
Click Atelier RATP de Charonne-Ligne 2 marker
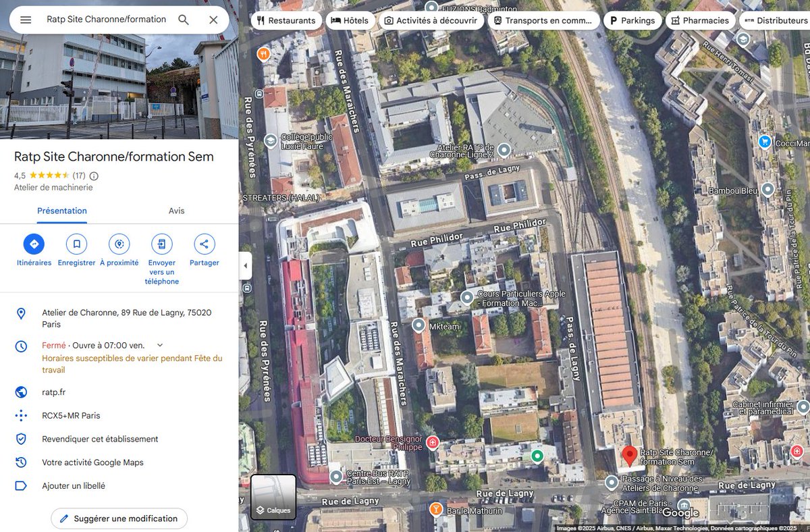pos(504,149)
